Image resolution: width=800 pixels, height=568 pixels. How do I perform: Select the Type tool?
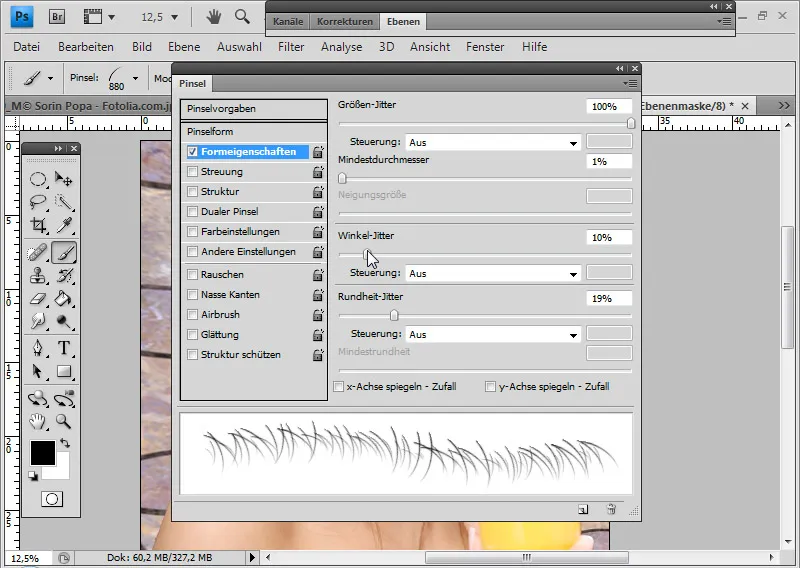[x=64, y=348]
